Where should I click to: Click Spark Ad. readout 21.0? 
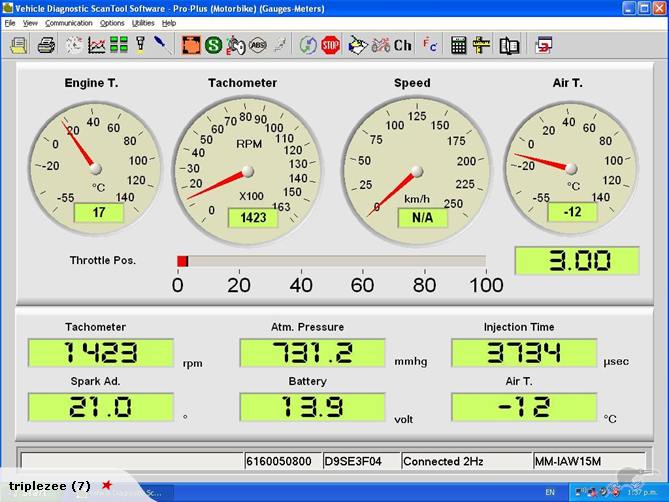click(101, 407)
